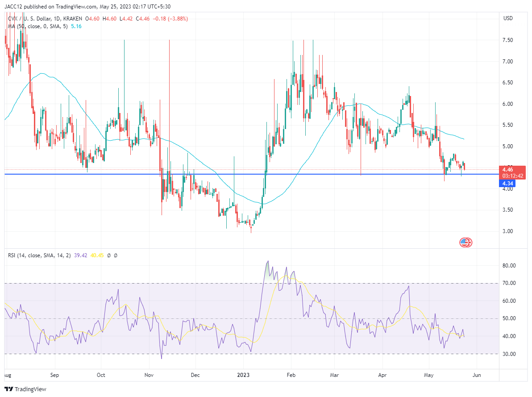Click the 5.00 price axis label
This screenshot has height=397, width=532.
(x=507, y=146)
